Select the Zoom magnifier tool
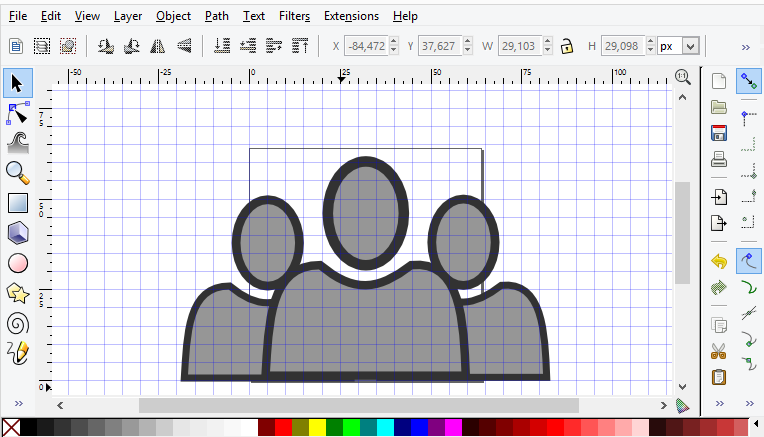The height and width of the screenshot is (437, 764). [18, 173]
